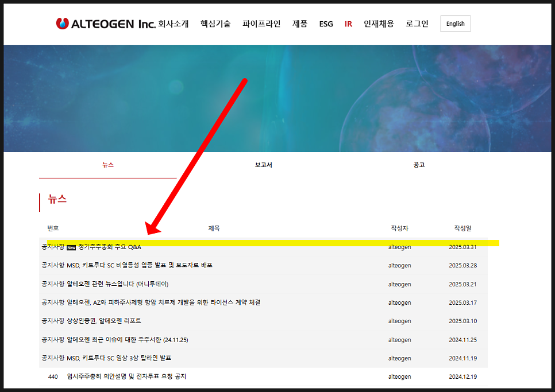
Task: Click the date 2025.03.28
Action: pos(463,266)
